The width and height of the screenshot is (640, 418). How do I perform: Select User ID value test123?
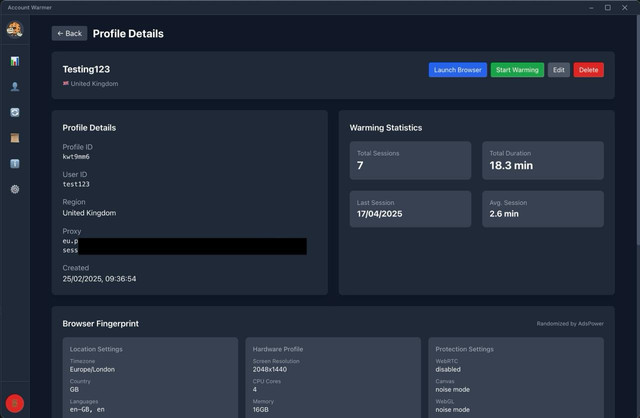point(76,184)
